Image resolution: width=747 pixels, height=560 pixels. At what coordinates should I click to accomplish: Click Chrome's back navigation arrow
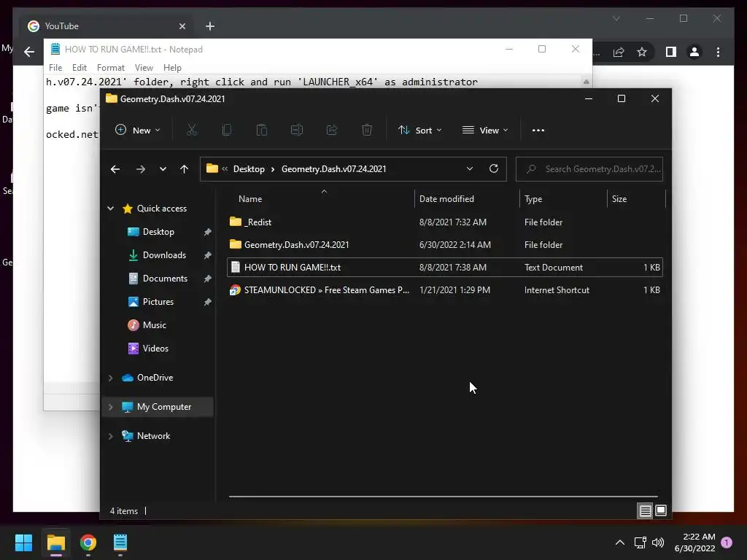tap(29, 52)
